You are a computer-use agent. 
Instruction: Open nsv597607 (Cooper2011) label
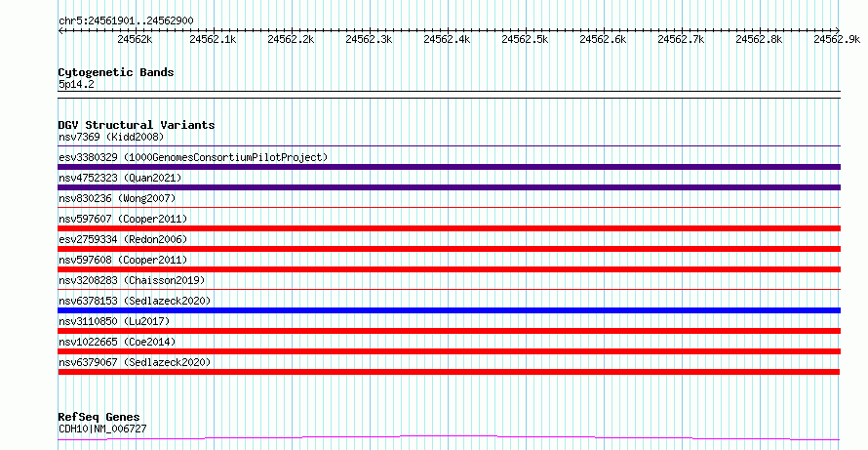[x=123, y=219]
